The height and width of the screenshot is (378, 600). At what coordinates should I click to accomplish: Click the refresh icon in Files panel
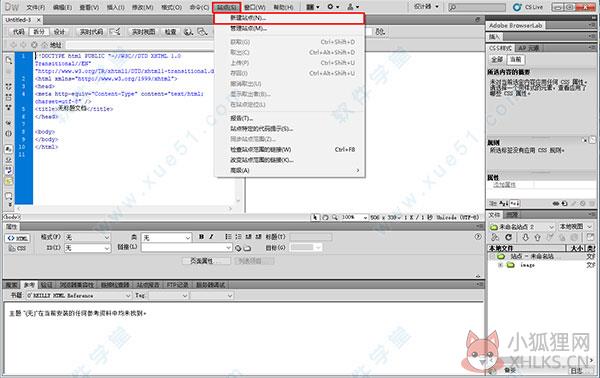(x=508, y=238)
